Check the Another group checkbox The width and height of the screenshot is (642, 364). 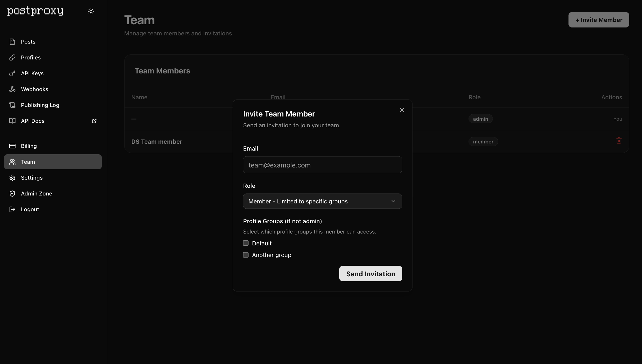[x=246, y=255]
